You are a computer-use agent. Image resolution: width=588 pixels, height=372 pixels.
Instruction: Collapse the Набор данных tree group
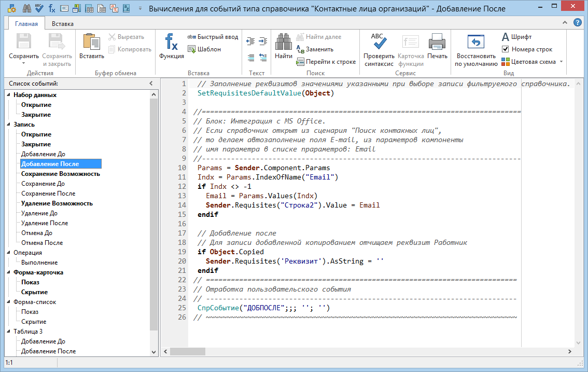(8, 95)
